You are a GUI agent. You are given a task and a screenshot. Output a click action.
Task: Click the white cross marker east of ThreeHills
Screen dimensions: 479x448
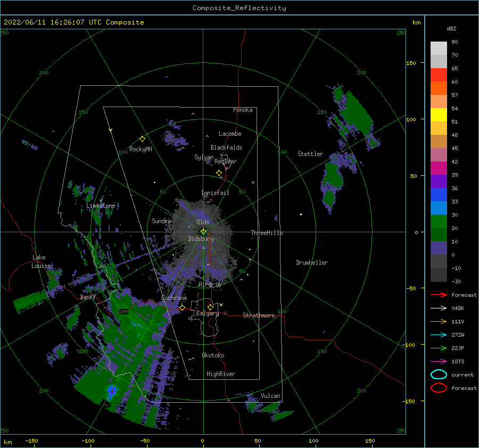point(301,214)
